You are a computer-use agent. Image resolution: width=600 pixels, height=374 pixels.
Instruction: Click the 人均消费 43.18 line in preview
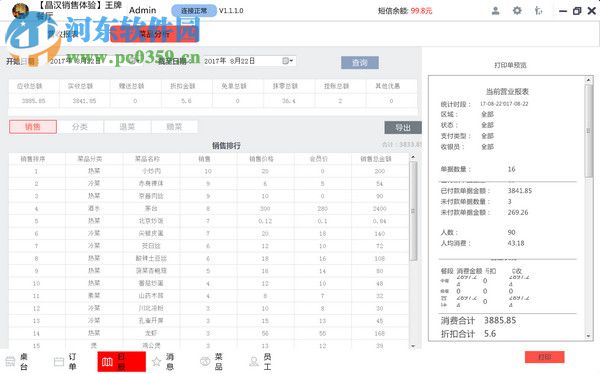click(x=483, y=243)
